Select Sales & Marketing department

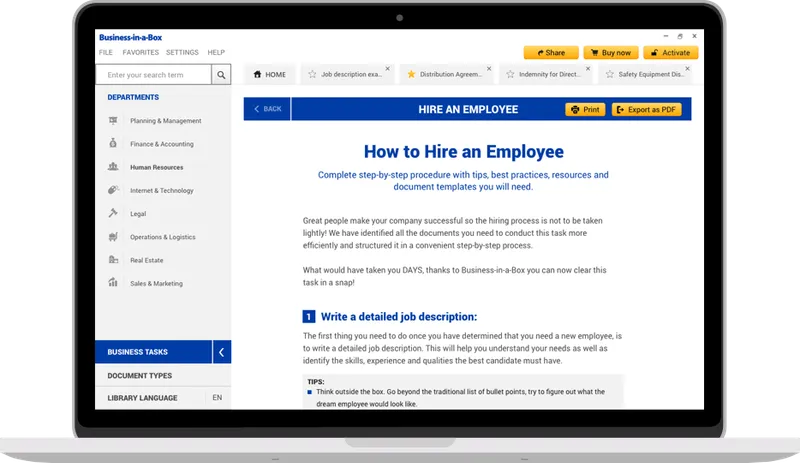156,283
